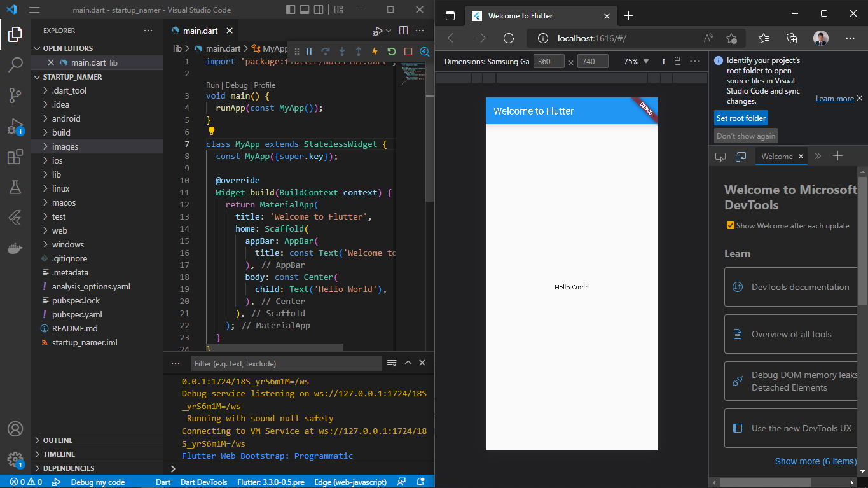Screen dimensions: 868x488
Task: Click Step Over in the debug toolbar
Action: click(x=326, y=52)
